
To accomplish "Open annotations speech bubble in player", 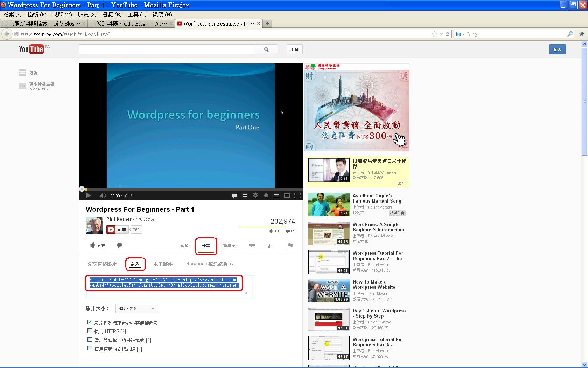I will tap(234, 196).
